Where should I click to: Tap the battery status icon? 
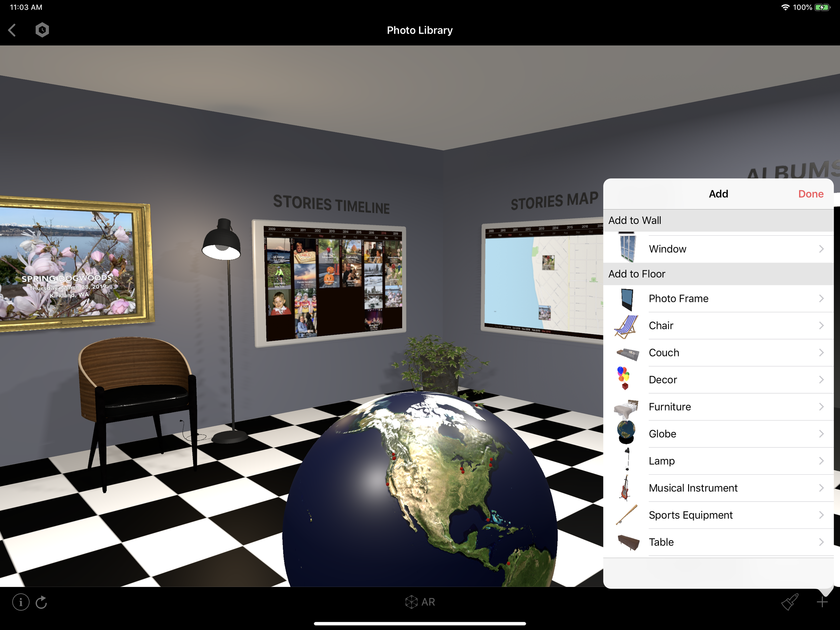[822, 7]
